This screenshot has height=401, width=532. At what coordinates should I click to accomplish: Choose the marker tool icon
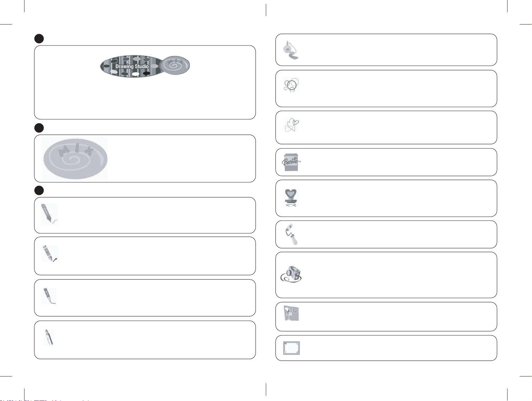[49, 296]
